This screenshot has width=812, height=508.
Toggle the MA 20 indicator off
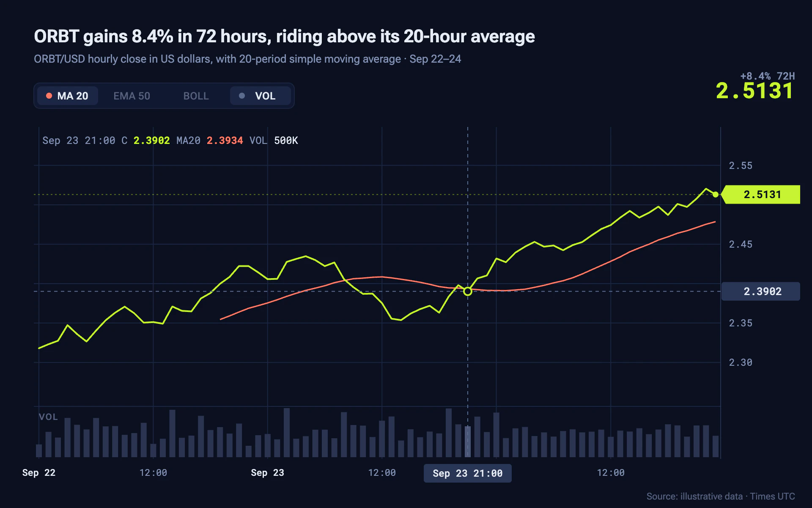tap(68, 96)
